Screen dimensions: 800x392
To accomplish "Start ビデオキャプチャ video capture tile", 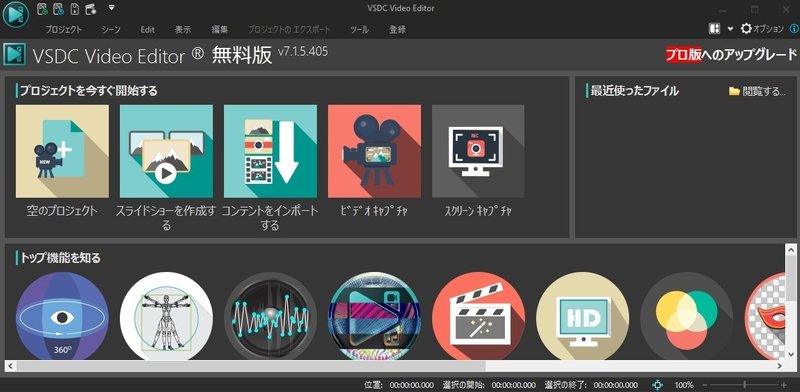I will tap(374, 151).
